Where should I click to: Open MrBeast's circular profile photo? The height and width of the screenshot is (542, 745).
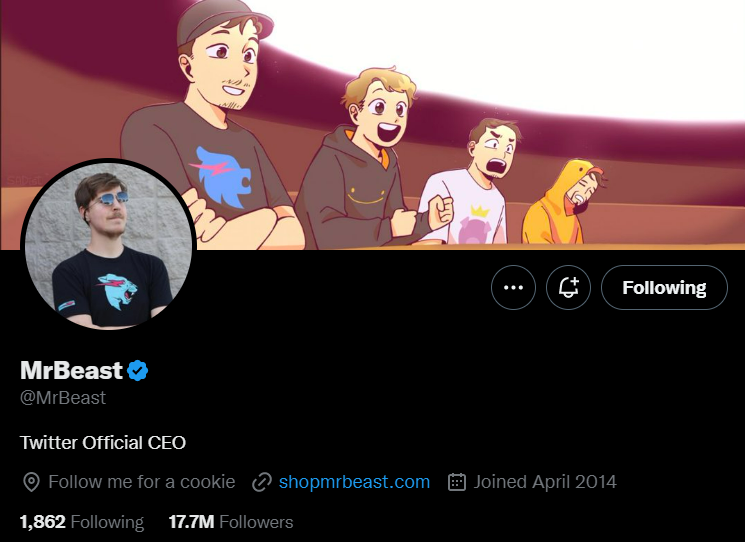coord(108,245)
